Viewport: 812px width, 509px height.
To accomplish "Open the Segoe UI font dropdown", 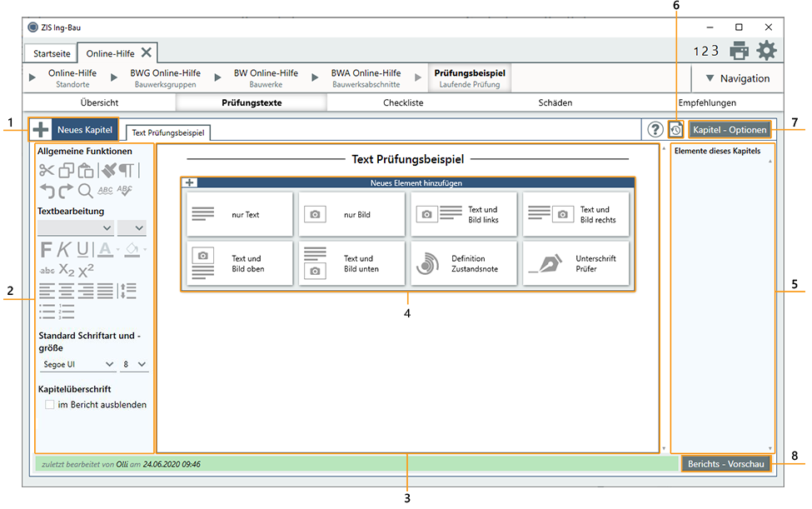I will pos(77,364).
